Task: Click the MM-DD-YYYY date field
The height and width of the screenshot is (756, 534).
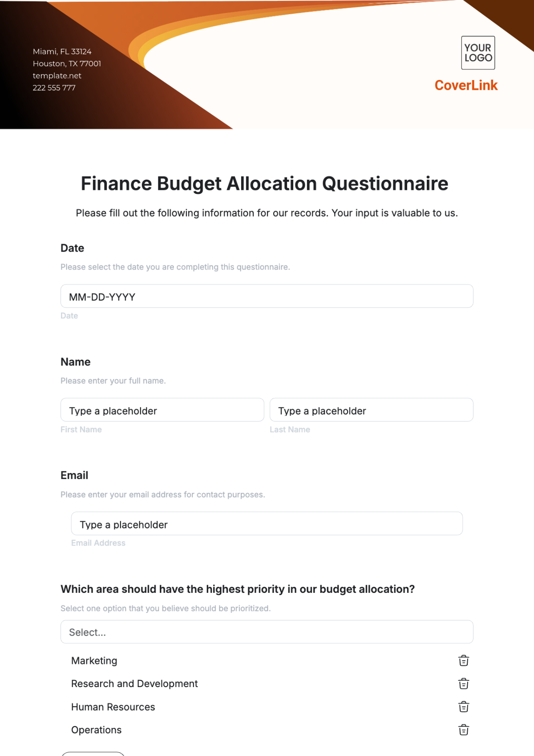Action: point(267,296)
